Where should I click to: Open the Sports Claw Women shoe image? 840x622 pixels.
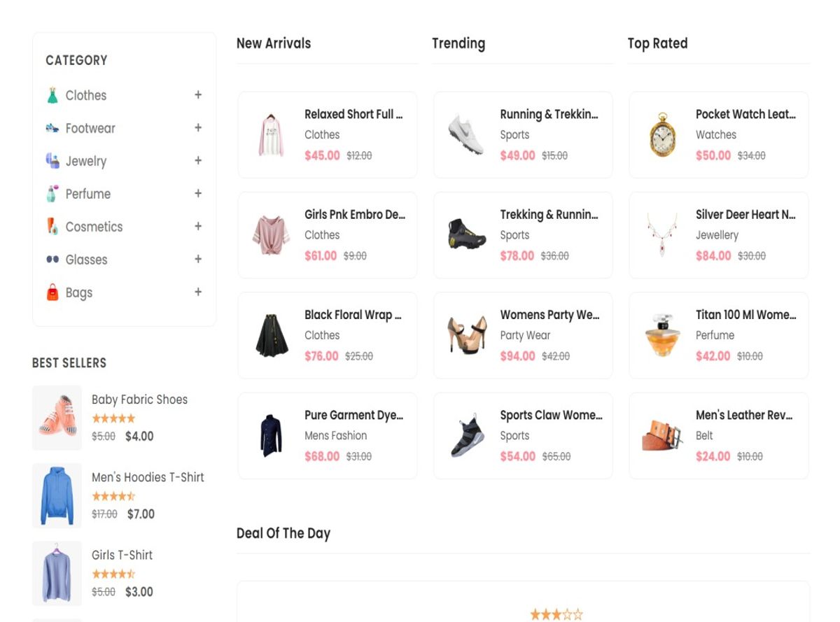pos(466,436)
